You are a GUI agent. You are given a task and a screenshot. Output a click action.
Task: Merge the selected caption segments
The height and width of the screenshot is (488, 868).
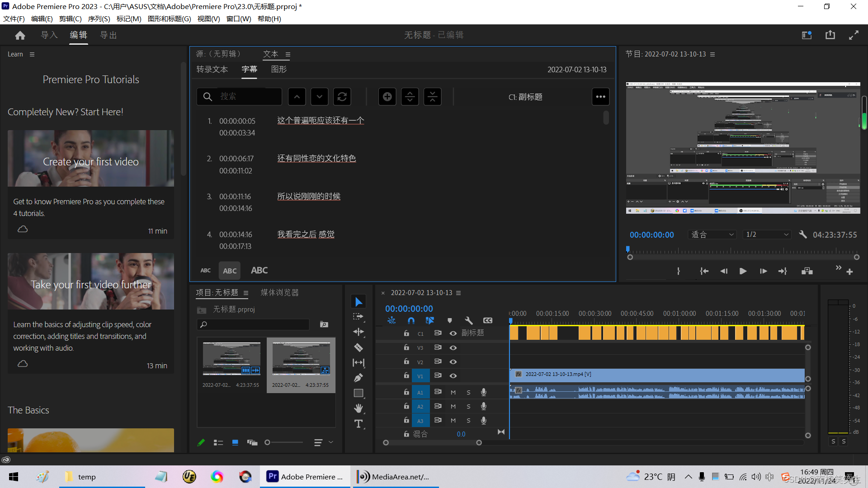432,97
